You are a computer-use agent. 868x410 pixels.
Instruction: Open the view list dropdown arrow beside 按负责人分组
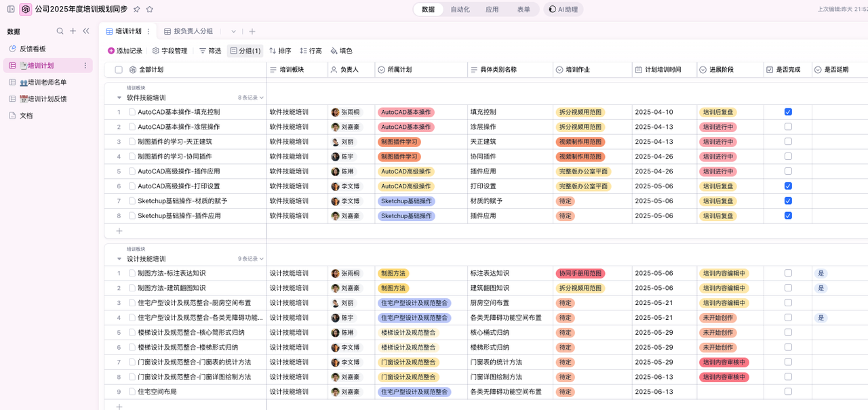[233, 31]
